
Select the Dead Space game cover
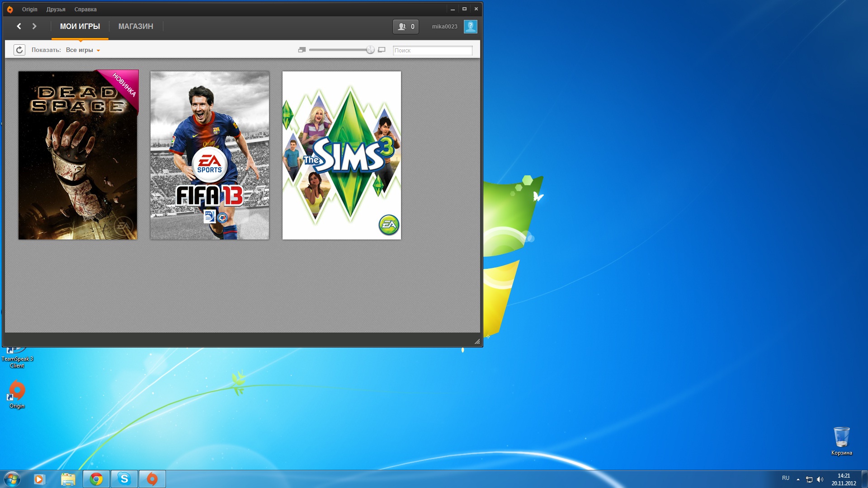click(78, 155)
